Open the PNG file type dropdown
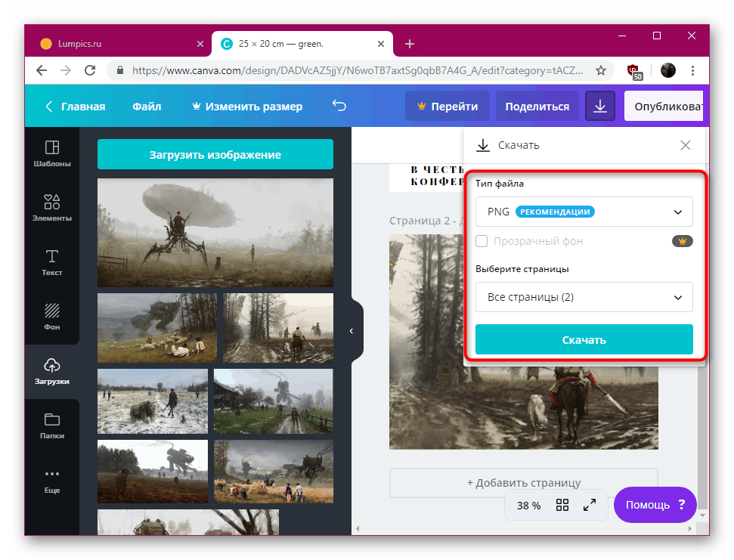The image size is (734, 560). coord(584,212)
